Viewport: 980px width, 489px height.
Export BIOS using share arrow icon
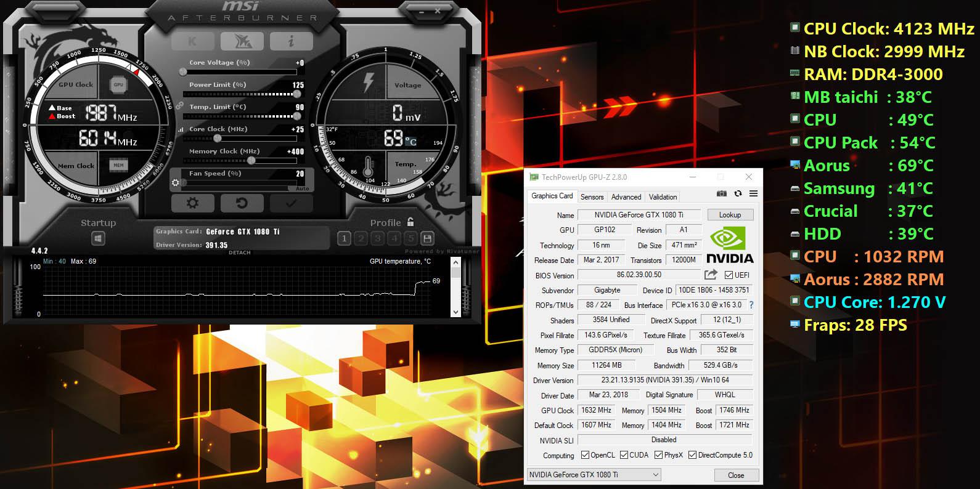[711, 275]
